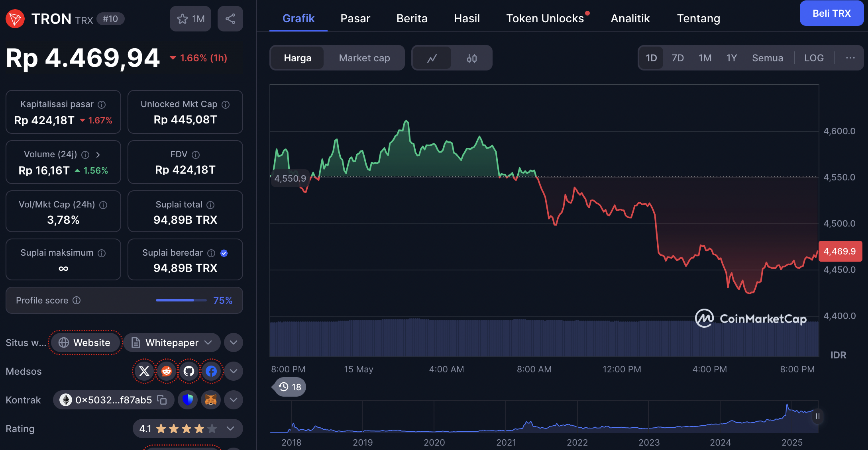868x450 pixels.
Task: Copy the contract address icon
Action: [162, 400]
